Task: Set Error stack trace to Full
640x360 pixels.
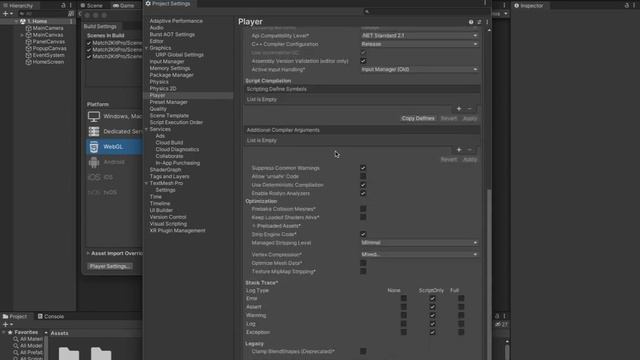Action: pos(461,298)
